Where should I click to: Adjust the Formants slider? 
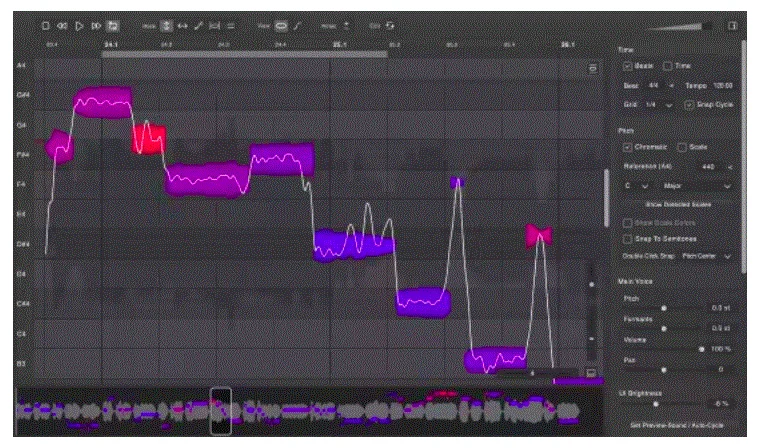[664, 328]
